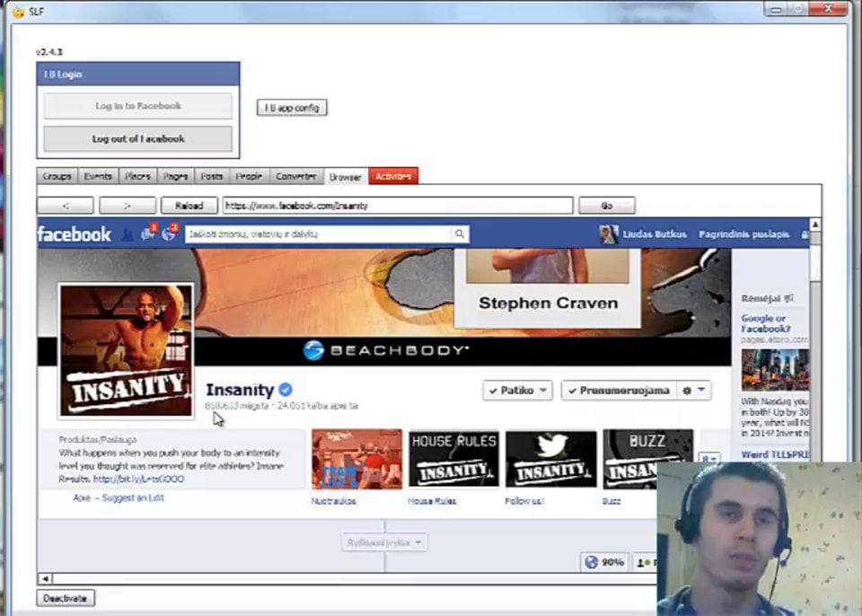The width and height of the screenshot is (862, 616).
Task: Click the Follow us! label link
Action: [x=523, y=501]
